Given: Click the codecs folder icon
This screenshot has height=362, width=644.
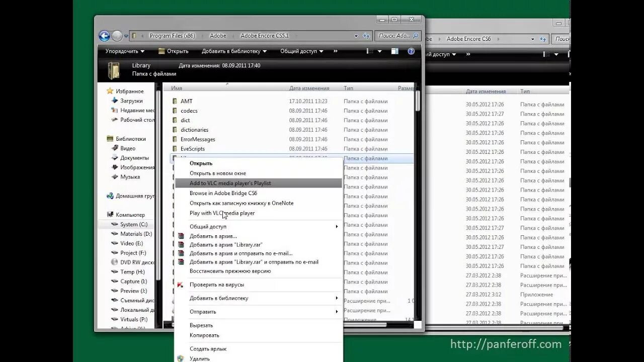Looking at the screenshot, I should 175,111.
